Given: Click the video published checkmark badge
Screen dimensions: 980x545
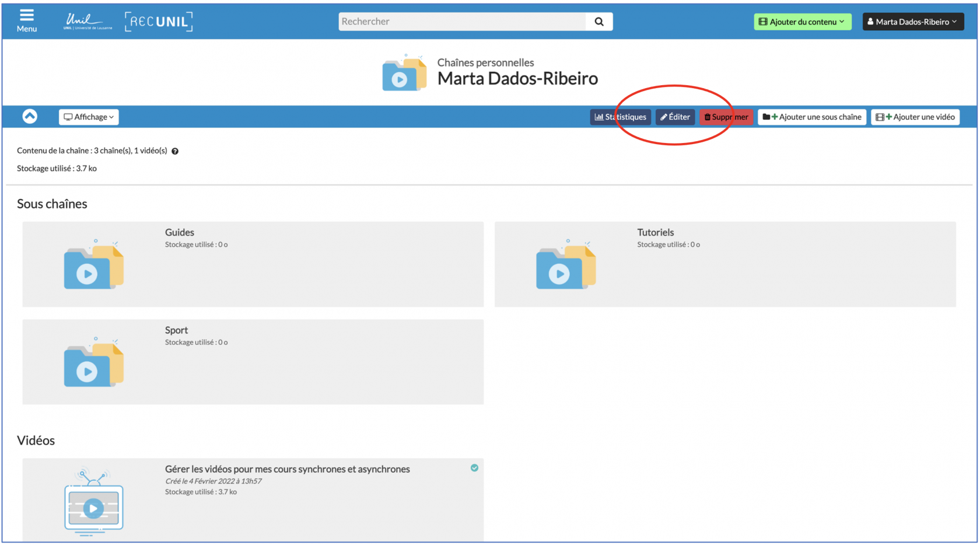Looking at the screenshot, I should [x=474, y=468].
